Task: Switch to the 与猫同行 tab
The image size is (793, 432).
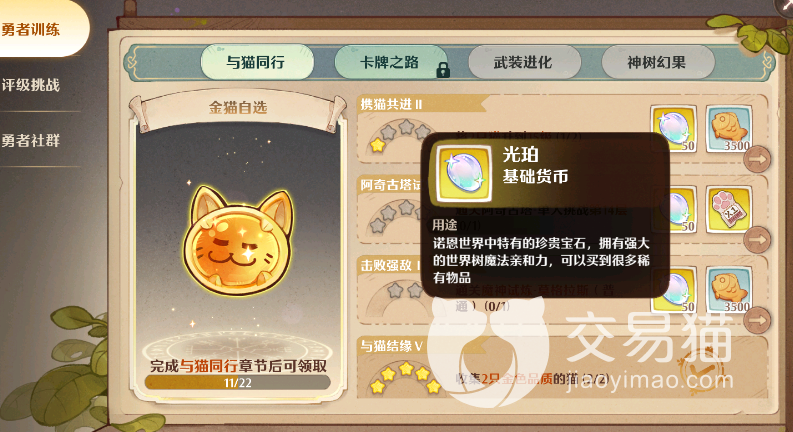Action: tap(256, 62)
